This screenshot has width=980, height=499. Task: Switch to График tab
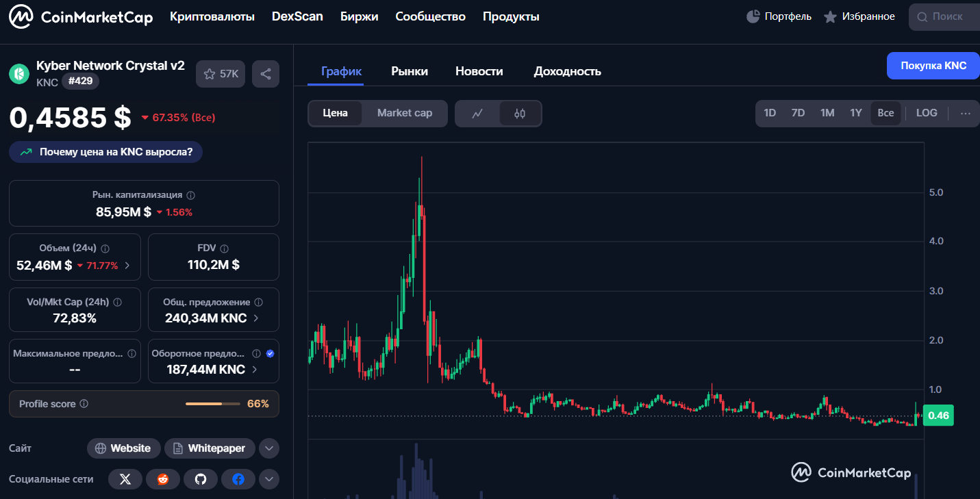(x=341, y=71)
